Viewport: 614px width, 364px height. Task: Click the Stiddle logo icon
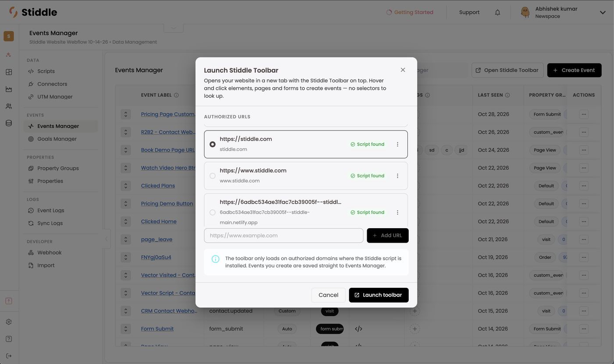14,12
